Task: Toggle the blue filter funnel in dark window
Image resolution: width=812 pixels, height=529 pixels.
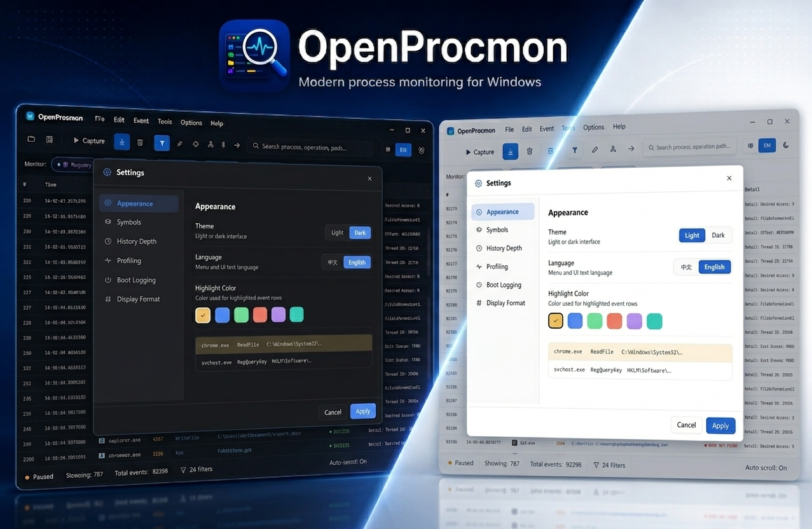Action: [162, 144]
